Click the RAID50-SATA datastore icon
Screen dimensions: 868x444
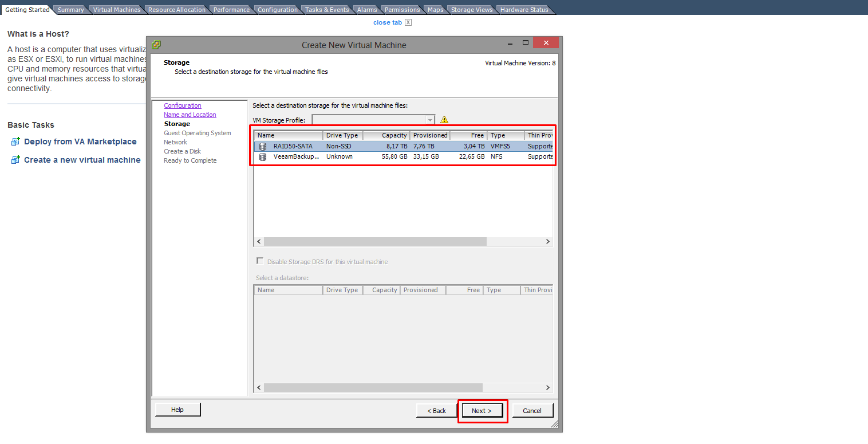point(263,147)
